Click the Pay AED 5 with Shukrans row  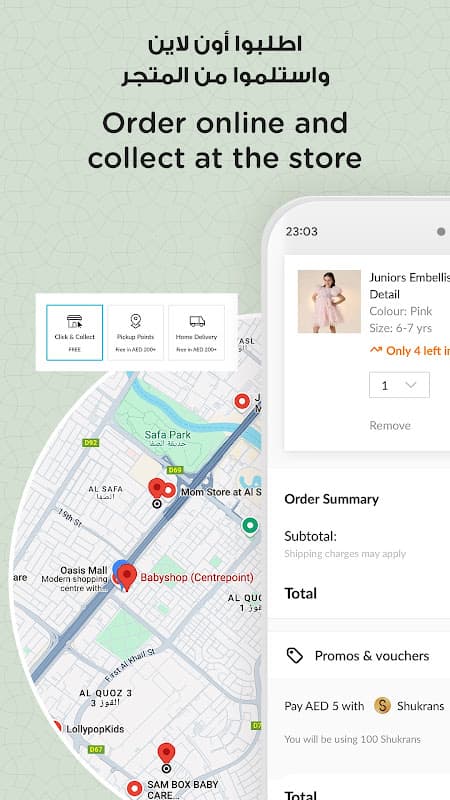(364, 706)
